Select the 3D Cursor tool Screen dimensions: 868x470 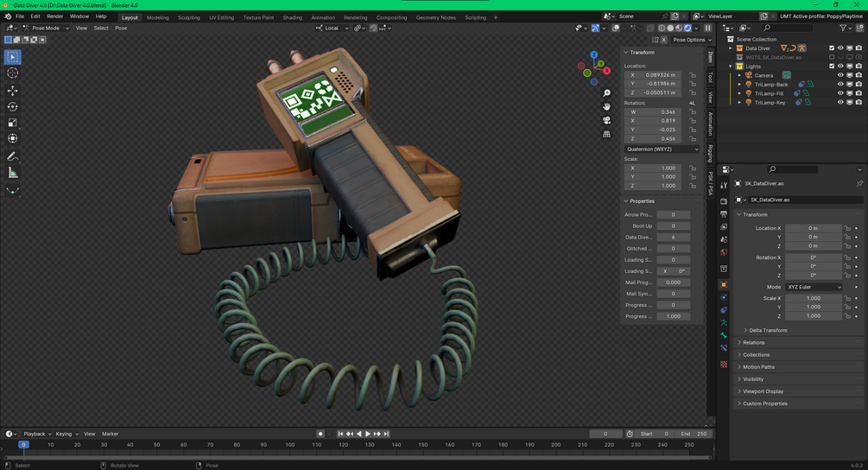13,73
